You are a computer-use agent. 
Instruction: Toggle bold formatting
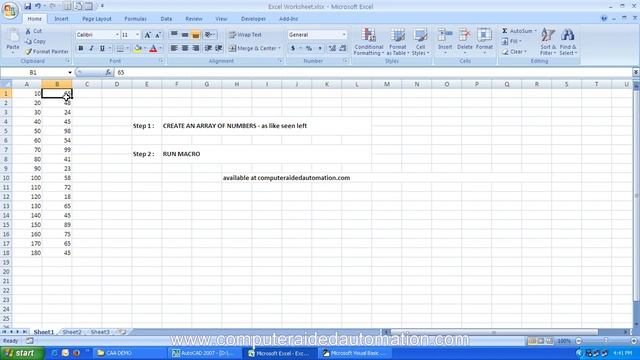tap(81, 48)
